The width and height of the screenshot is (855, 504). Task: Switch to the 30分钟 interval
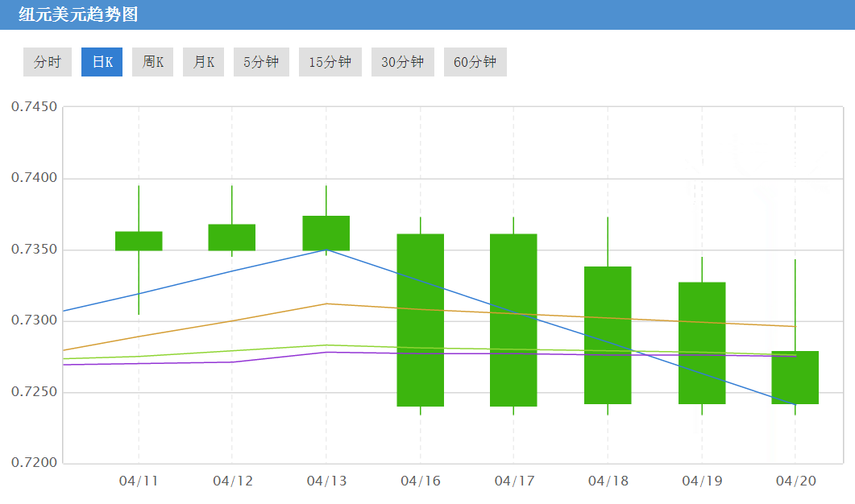point(402,62)
